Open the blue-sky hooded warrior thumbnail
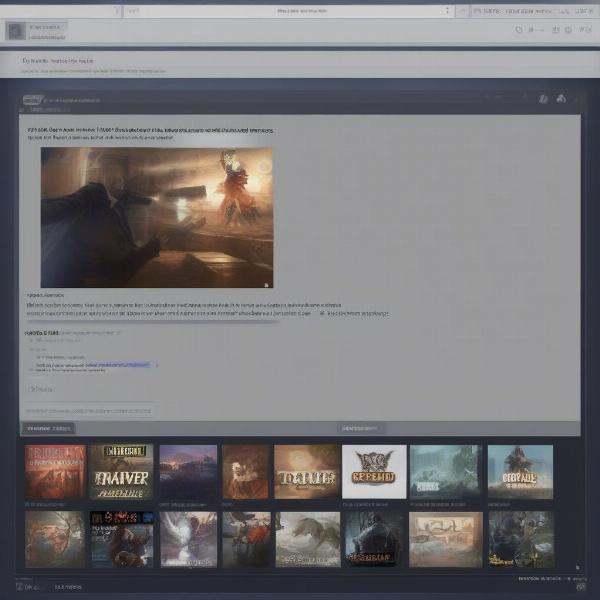The width and height of the screenshot is (600, 600). click(x=520, y=471)
